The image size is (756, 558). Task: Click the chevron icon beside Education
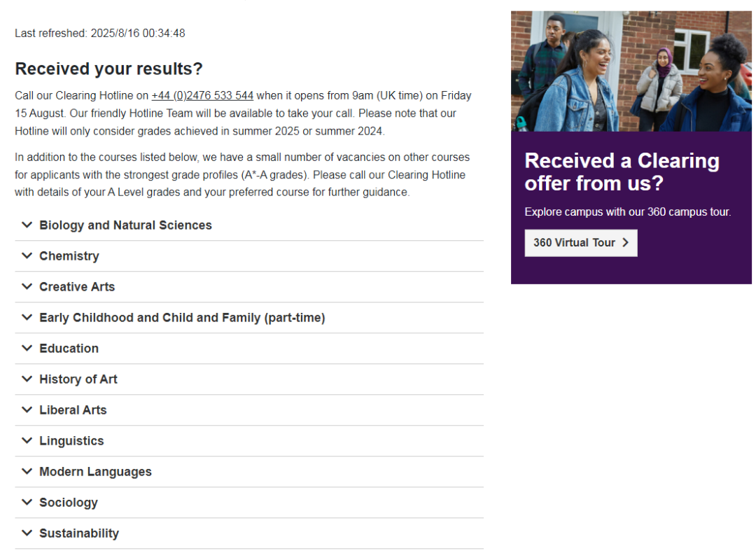point(27,348)
